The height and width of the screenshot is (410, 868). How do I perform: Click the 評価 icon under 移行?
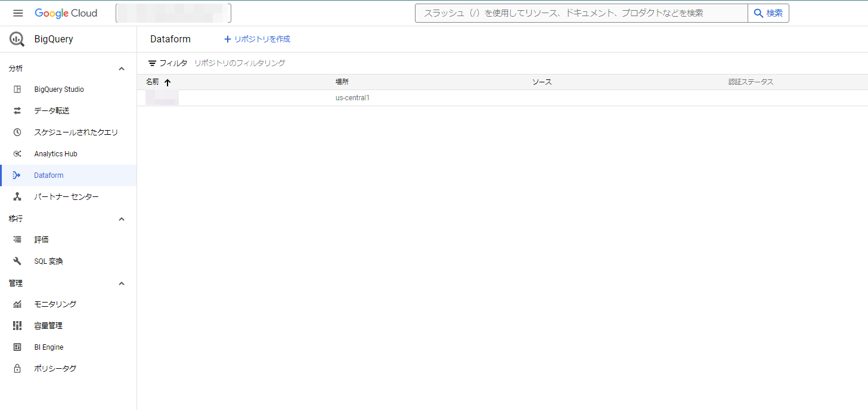[x=17, y=239]
